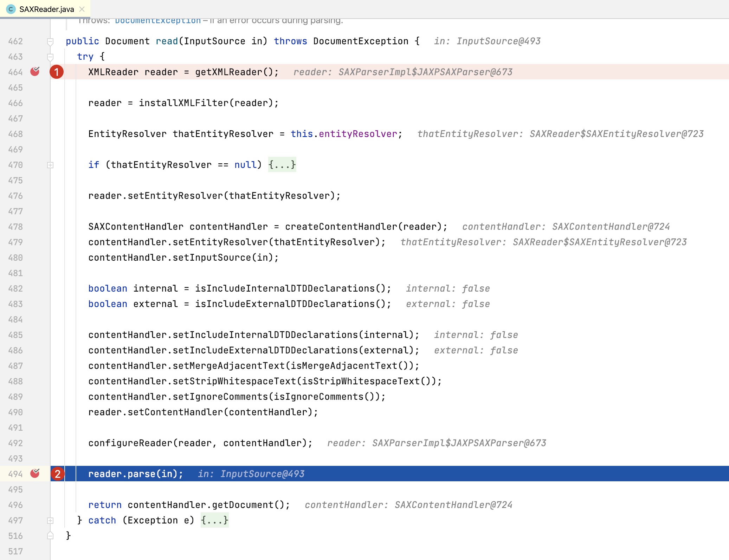Viewport: 729px width, 560px height.
Task: Collapse the try block fold at line 463
Action: tap(50, 57)
